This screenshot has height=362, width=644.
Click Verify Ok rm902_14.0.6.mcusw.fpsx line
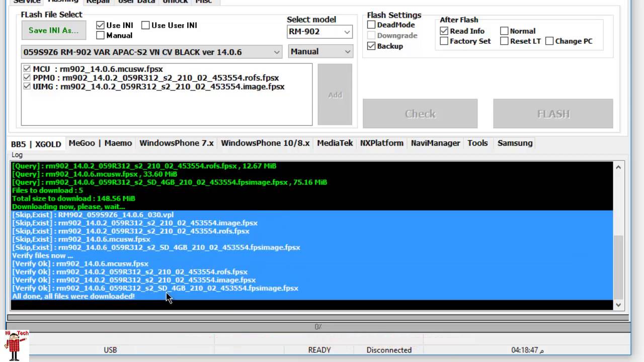pyautogui.click(x=80, y=263)
